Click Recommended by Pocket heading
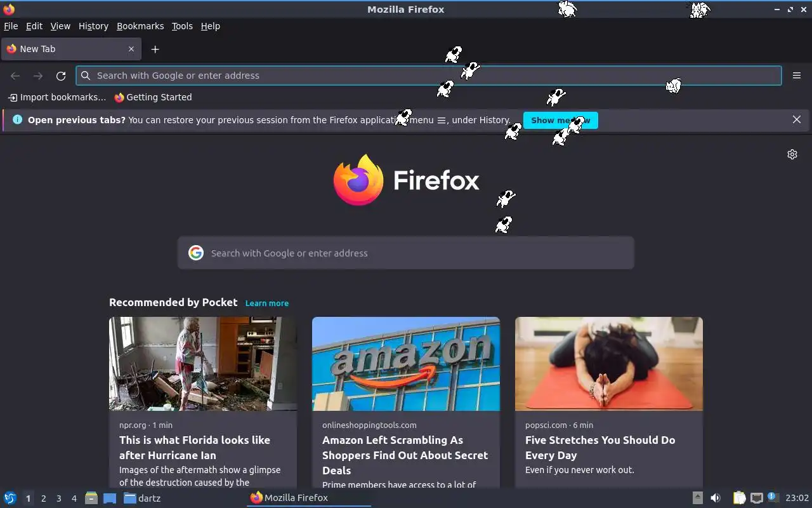Viewport: 812px width, 508px height. (173, 302)
